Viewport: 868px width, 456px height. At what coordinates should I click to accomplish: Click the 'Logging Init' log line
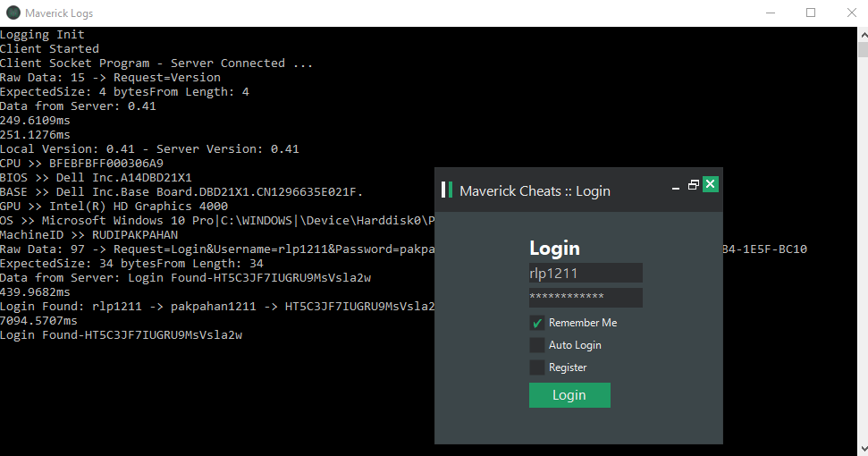(x=42, y=35)
